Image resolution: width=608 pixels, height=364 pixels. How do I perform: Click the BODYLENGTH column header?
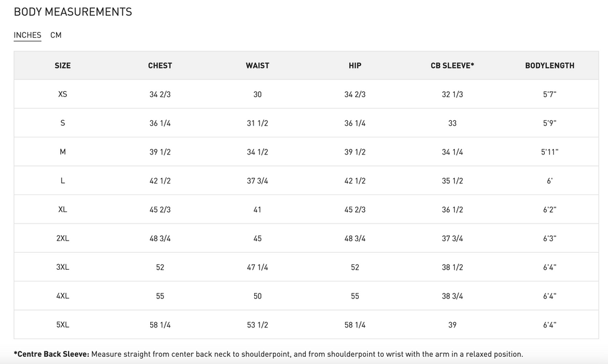pyautogui.click(x=550, y=66)
